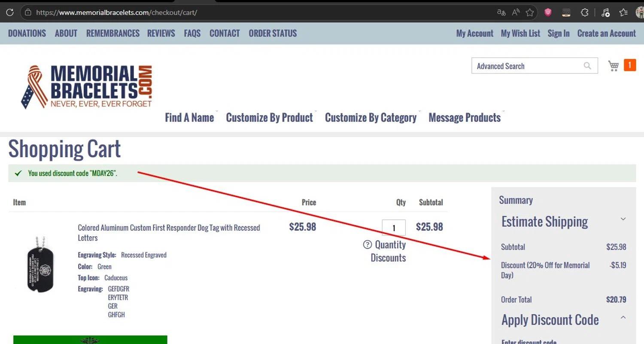
Task: Open the Favorites list icon
Action: coord(624,12)
